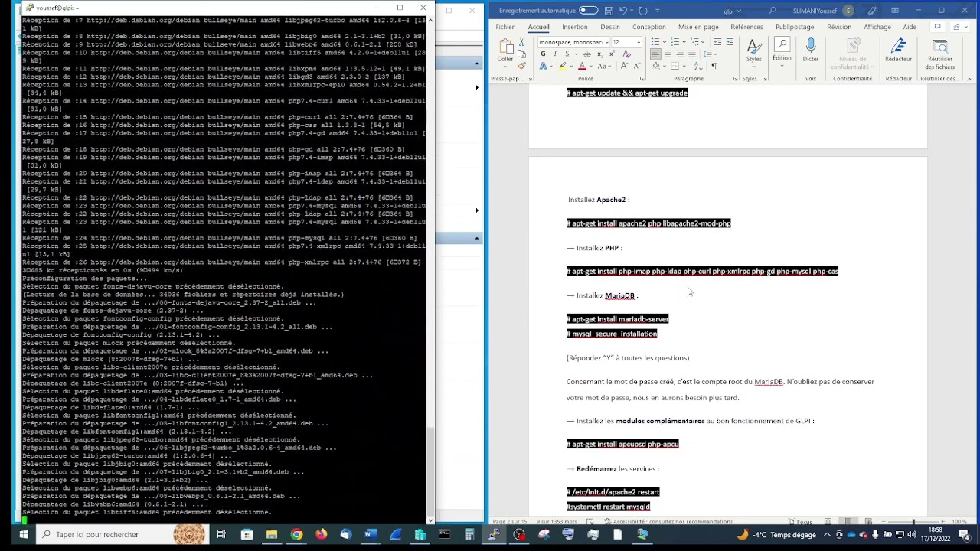
Task: Toggle subscript x₂ formatting
Action: pyautogui.click(x=599, y=54)
